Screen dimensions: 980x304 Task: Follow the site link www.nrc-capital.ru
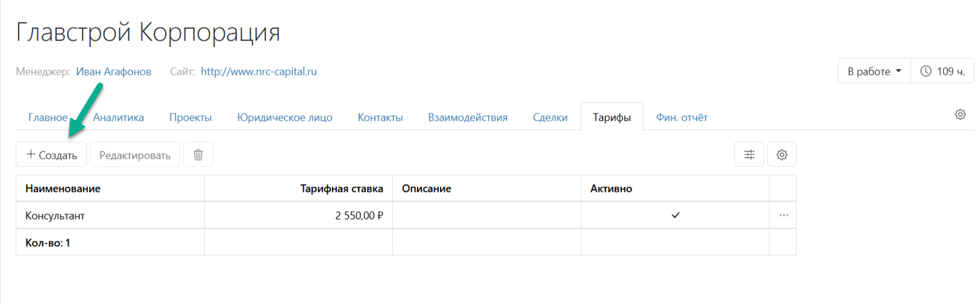click(x=259, y=71)
